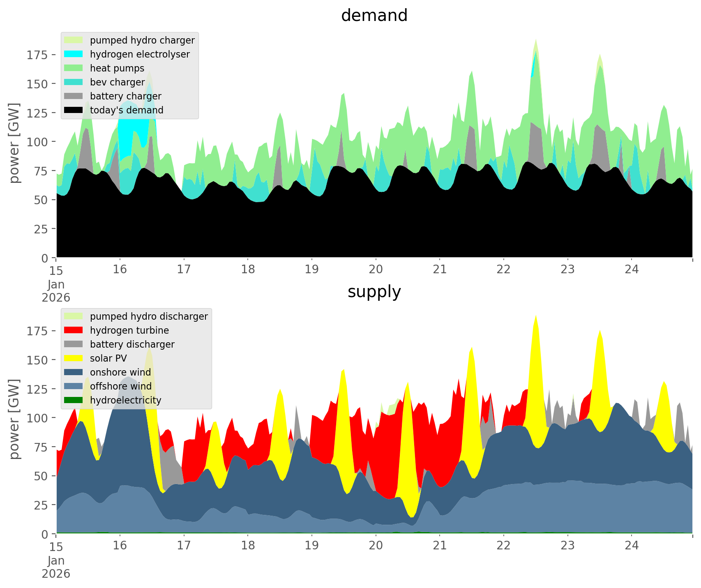
Task: Click the onshore wind legend swatch
Action: (74, 372)
